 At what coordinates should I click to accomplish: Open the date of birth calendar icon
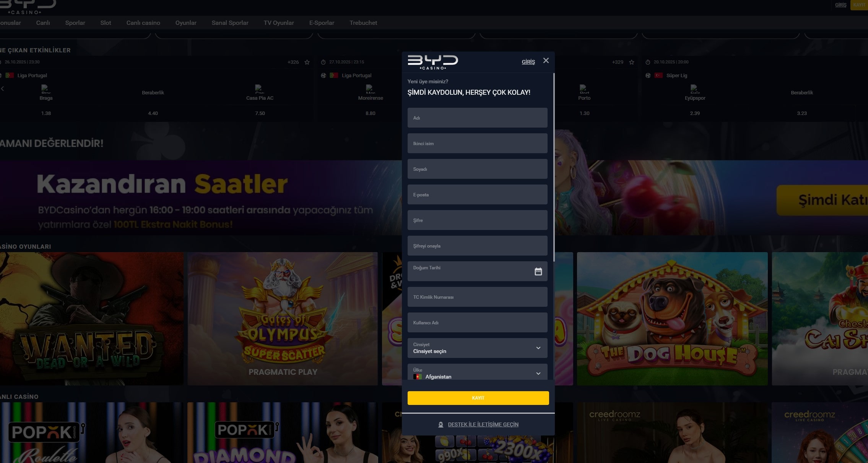click(x=538, y=272)
